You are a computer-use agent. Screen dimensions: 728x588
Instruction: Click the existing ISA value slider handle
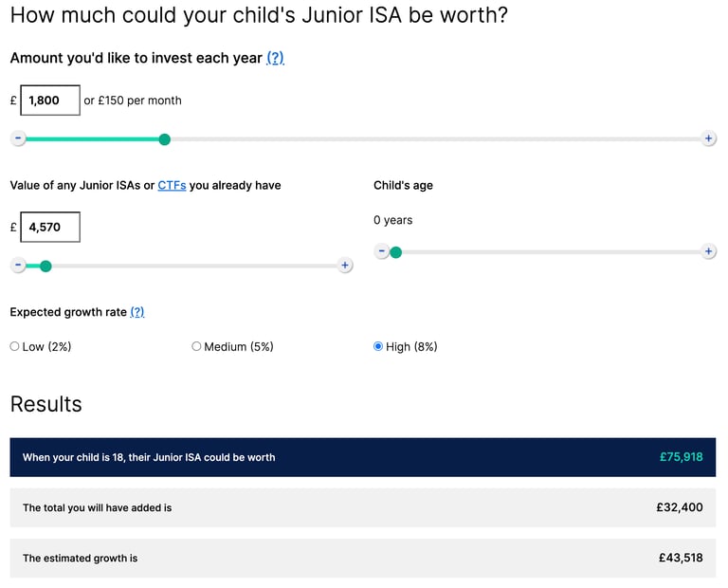point(45,266)
